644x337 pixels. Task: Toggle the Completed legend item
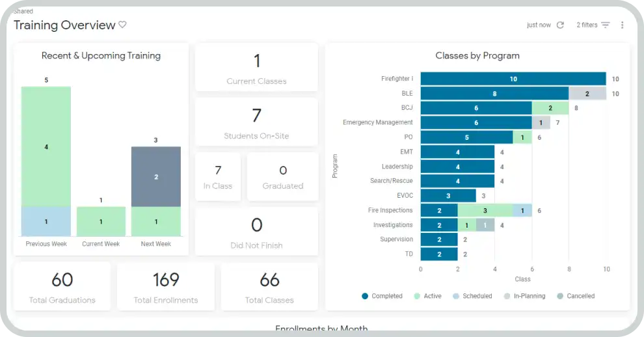pos(386,296)
